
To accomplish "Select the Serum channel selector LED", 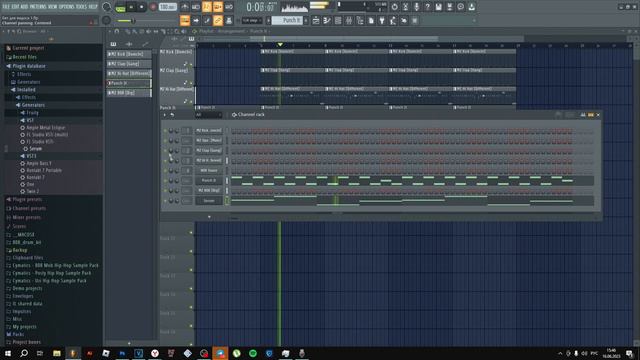I will coord(227,200).
